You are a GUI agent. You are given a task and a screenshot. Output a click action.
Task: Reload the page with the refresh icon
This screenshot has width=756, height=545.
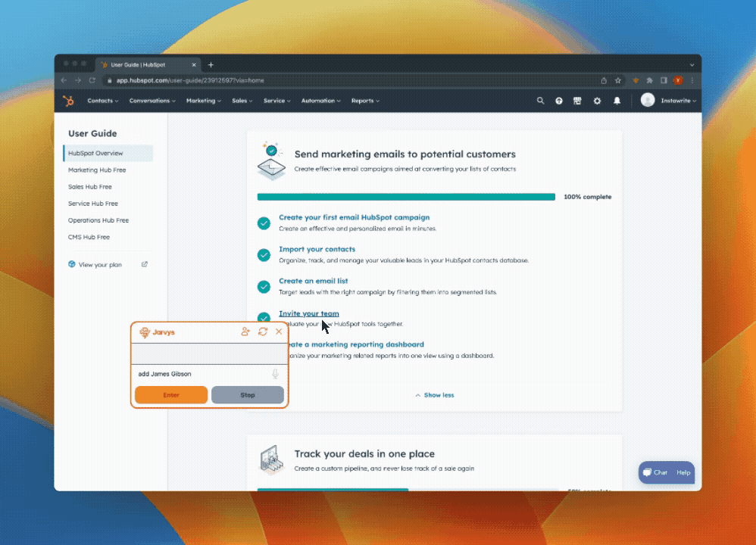(92, 80)
